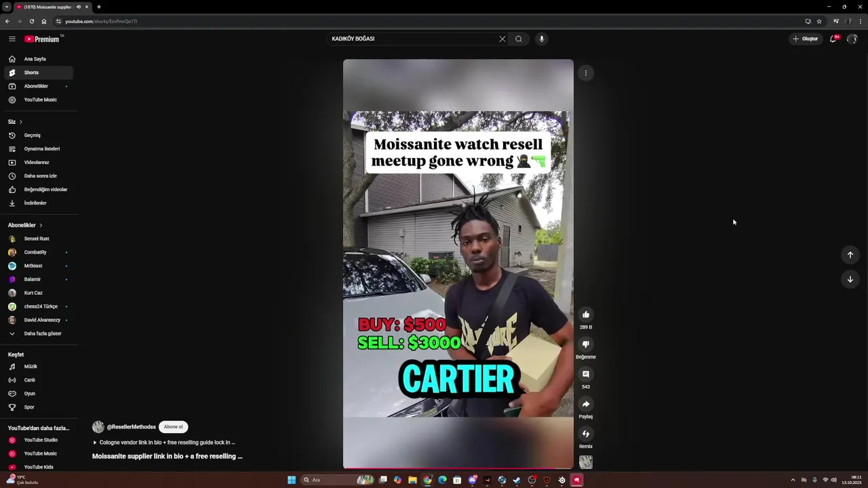Open the Windows Start menu
This screenshot has width=868, height=488.
pyautogui.click(x=292, y=480)
